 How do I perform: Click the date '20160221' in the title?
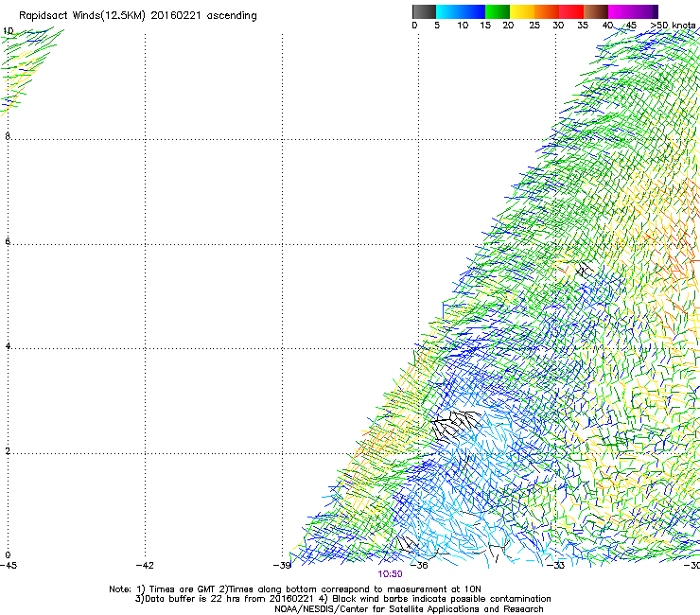coord(175,16)
